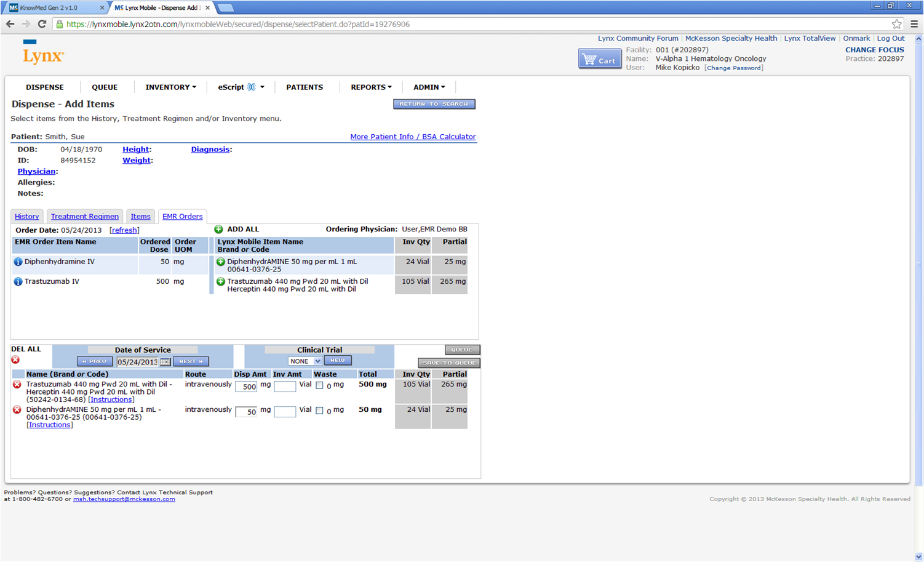Click the browser reload page icon
Image resolution: width=924 pixels, height=562 pixels.
tap(42, 23)
